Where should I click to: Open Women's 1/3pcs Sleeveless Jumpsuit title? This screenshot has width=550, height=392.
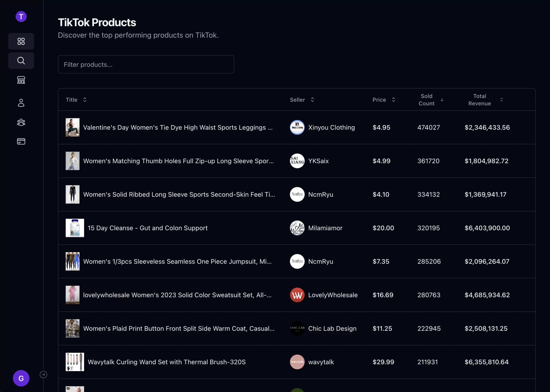(x=177, y=261)
